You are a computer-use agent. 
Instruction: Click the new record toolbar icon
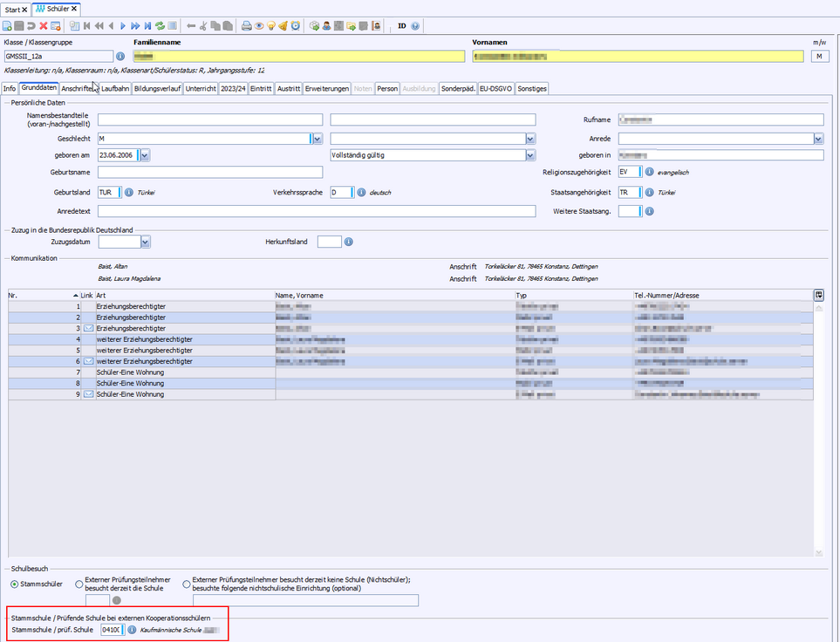pyautogui.click(x=7, y=25)
